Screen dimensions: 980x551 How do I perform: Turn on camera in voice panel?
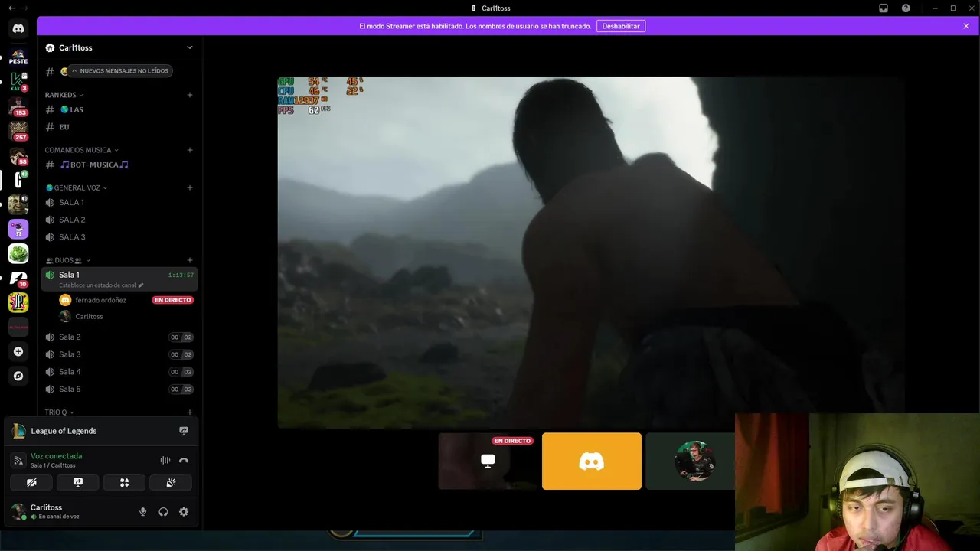(x=31, y=482)
